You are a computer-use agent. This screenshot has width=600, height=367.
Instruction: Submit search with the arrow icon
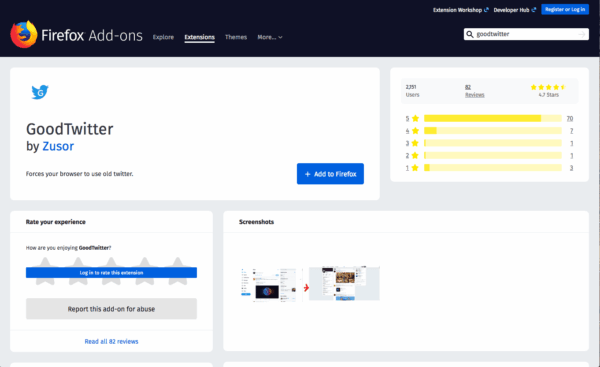point(582,34)
